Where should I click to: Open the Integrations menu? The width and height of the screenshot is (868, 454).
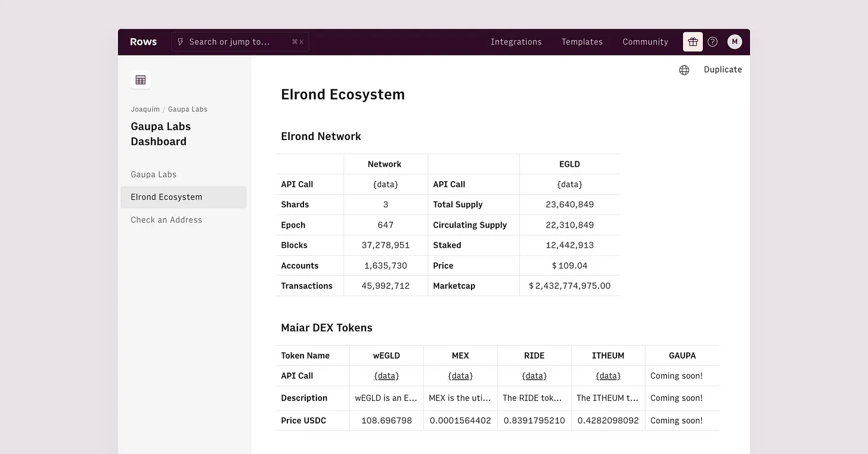[516, 42]
